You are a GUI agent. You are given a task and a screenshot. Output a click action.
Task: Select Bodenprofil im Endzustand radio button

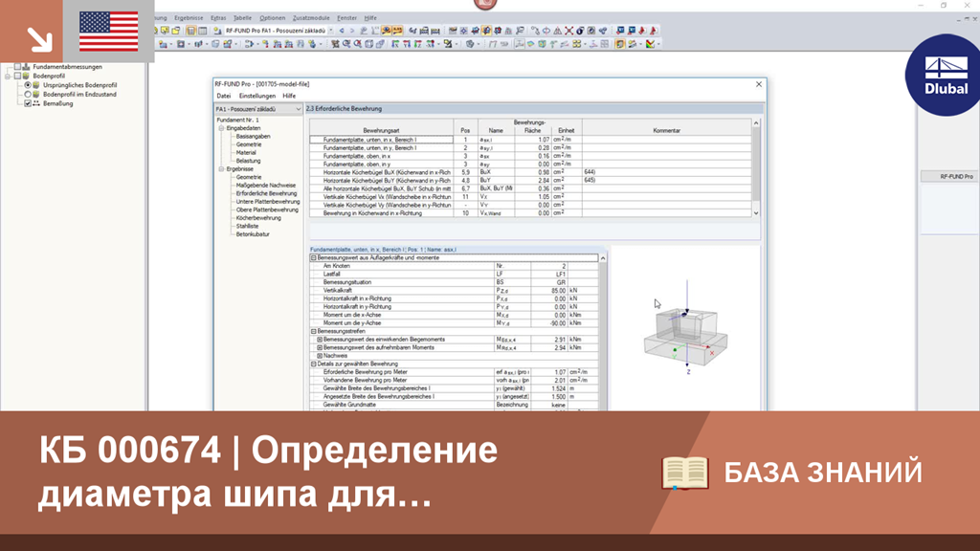click(28, 95)
